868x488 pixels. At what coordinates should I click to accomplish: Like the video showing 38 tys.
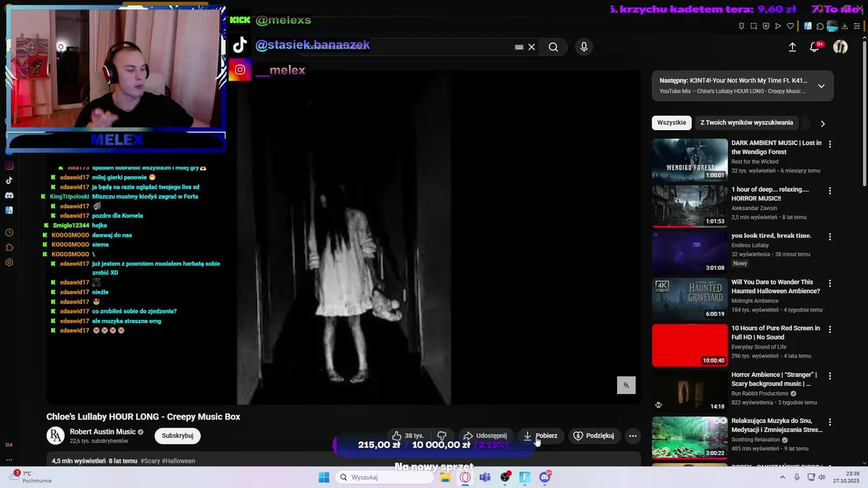[x=408, y=436]
